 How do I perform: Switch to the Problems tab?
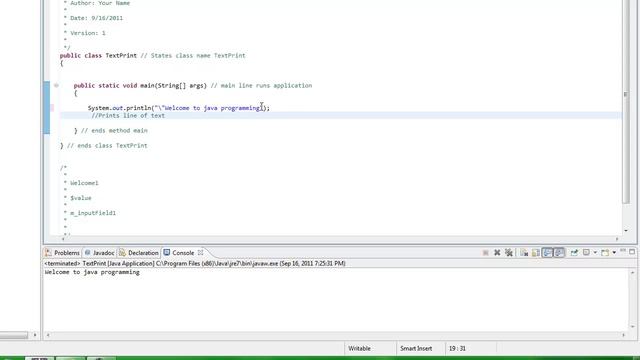click(x=62, y=253)
